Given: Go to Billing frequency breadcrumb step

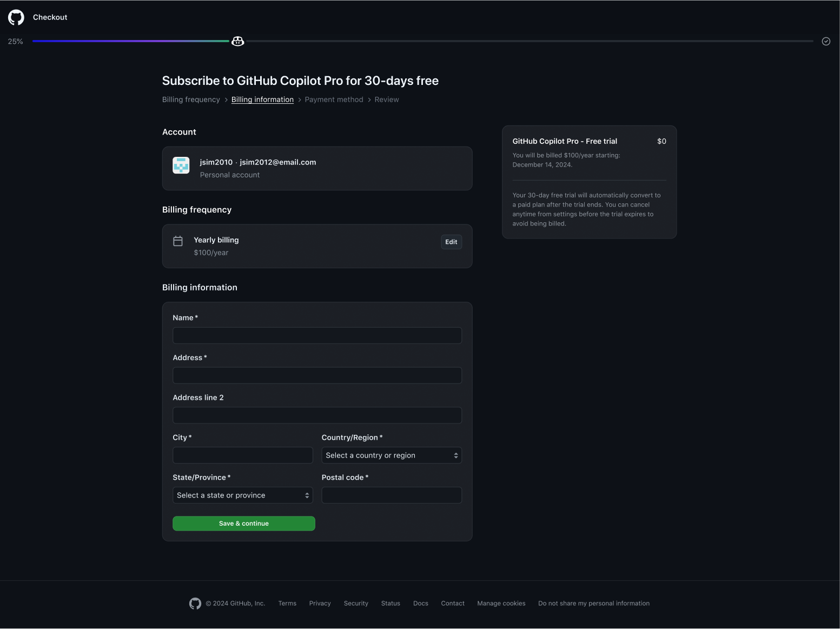Looking at the screenshot, I should (x=191, y=100).
